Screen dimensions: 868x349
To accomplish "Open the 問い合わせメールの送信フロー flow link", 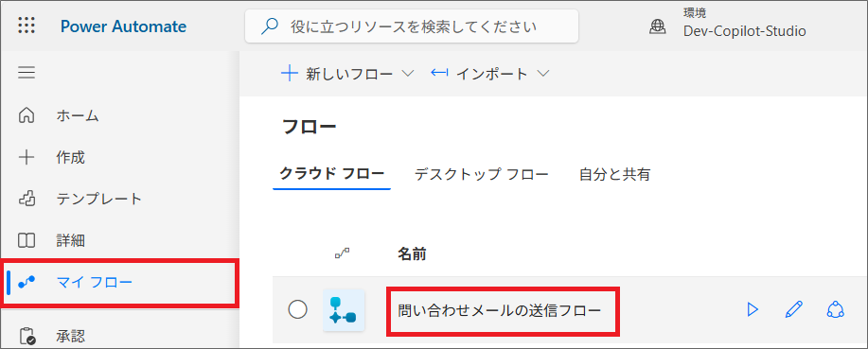I will 500,310.
